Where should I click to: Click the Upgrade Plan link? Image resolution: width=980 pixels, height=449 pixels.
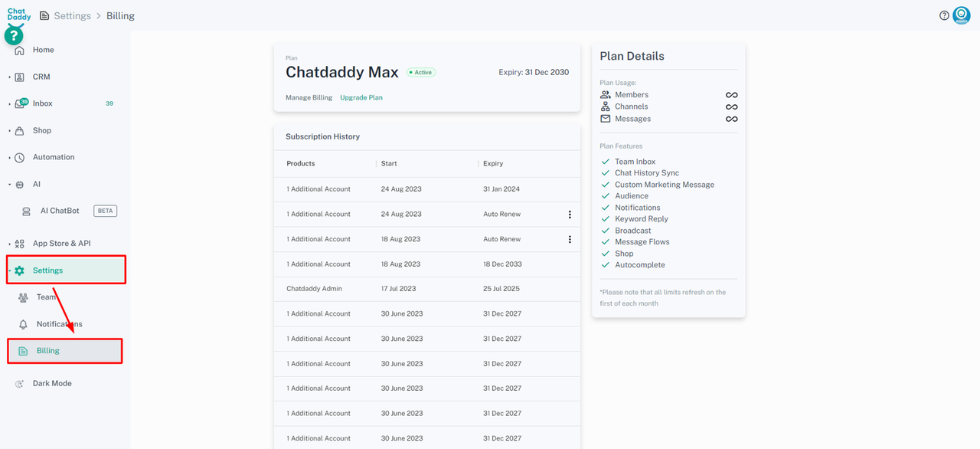pos(361,98)
